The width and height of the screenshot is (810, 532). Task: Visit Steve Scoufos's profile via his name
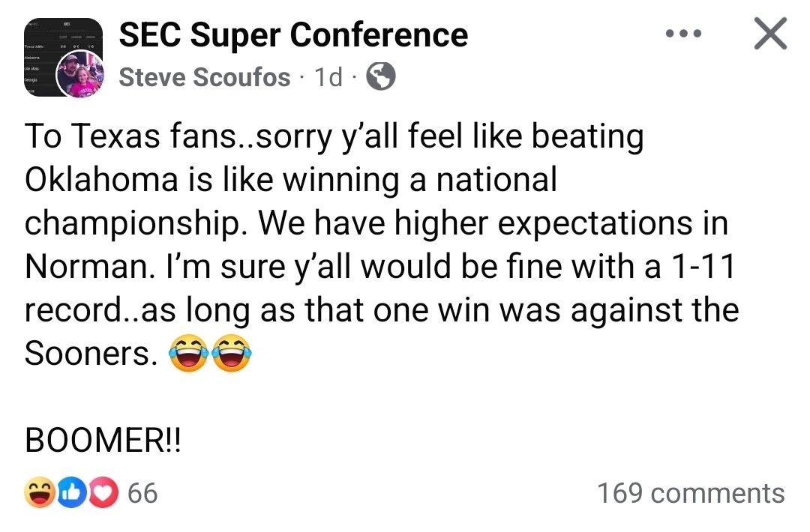205,76
